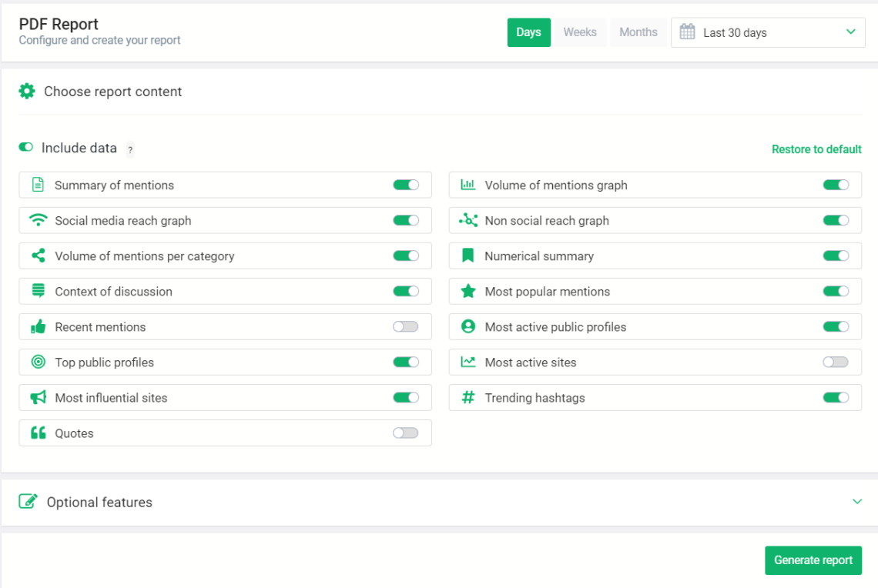Image resolution: width=878 pixels, height=588 pixels.
Task: Click the calendar icon in date range
Action: coord(687,32)
